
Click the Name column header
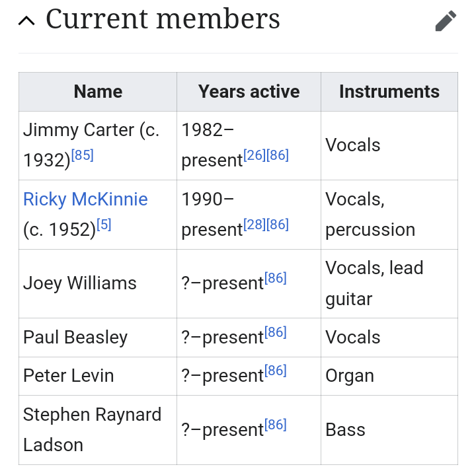click(x=98, y=92)
